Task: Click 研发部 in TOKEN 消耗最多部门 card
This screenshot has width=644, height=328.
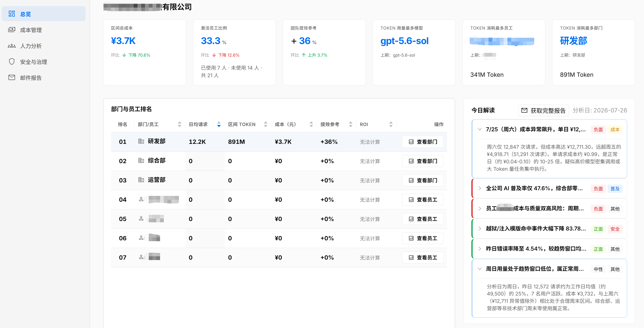Action: click(x=573, y=41)
